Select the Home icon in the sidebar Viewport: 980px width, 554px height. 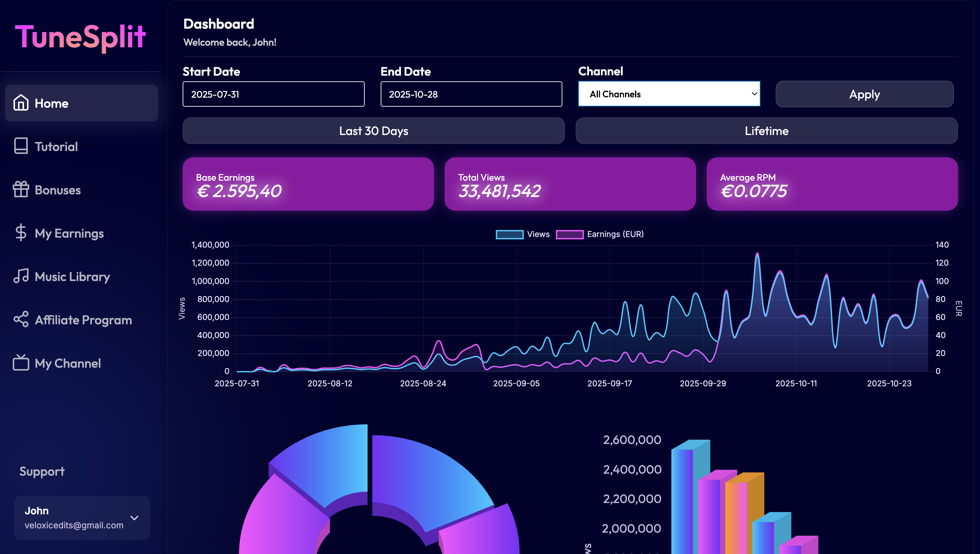(21, 103)
